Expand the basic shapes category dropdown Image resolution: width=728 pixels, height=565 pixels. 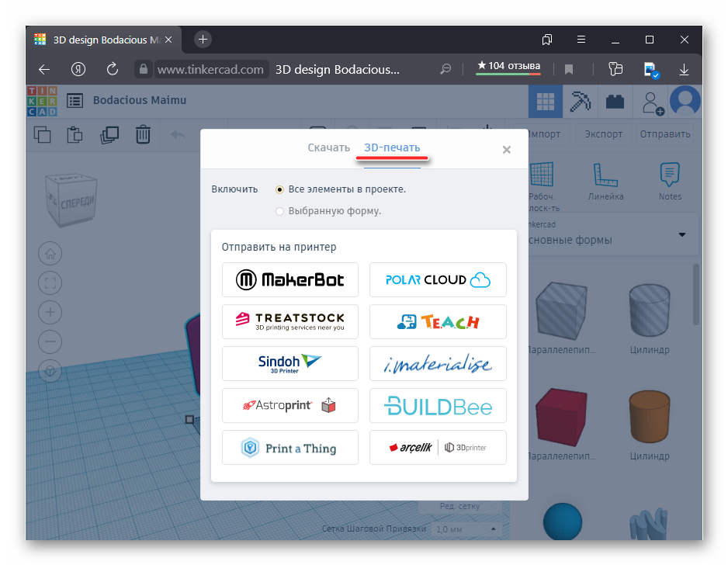coord(682,235)
